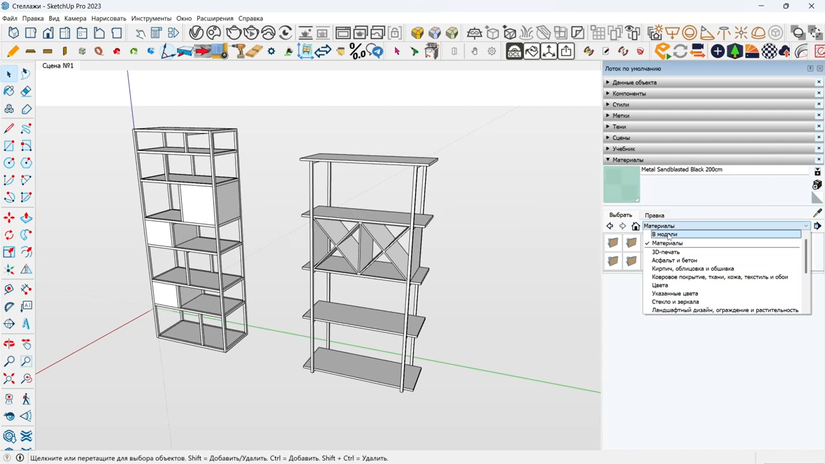
Task: Expand the Компоненты panel
Action: point(709,94)
